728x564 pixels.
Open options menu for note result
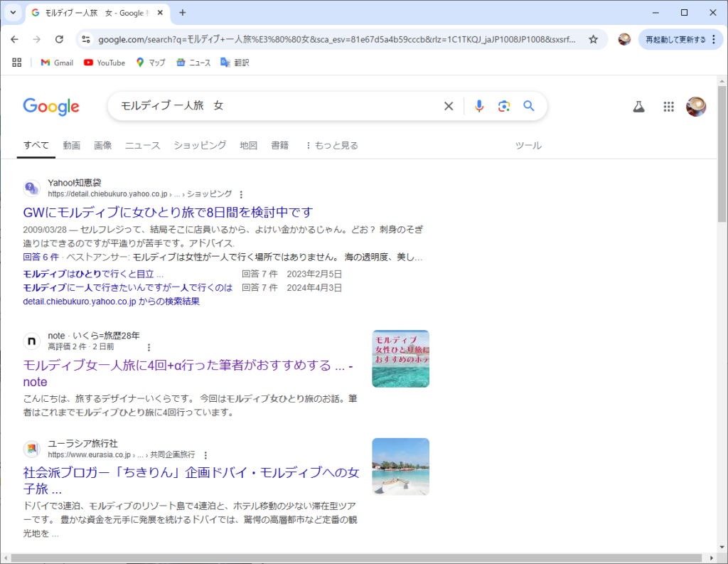coord(149,347)
